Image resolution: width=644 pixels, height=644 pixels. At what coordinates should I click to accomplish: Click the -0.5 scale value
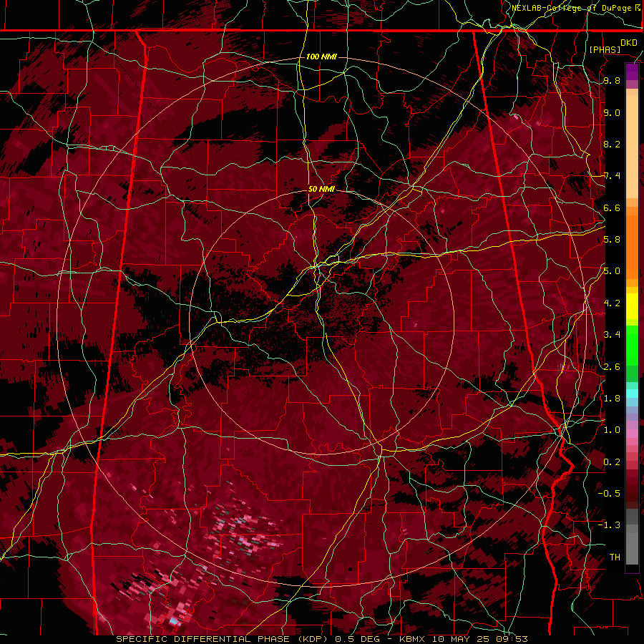click(609, 494)
